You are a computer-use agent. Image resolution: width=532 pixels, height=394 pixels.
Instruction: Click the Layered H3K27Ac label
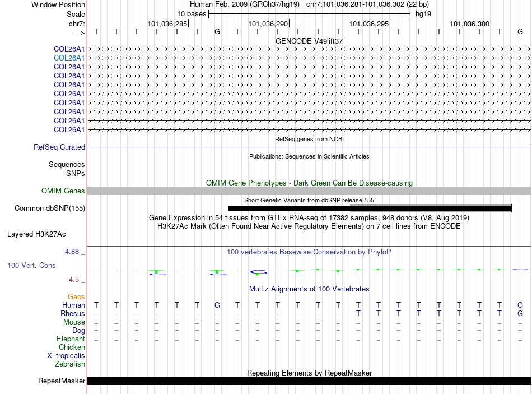click(36, 234)
